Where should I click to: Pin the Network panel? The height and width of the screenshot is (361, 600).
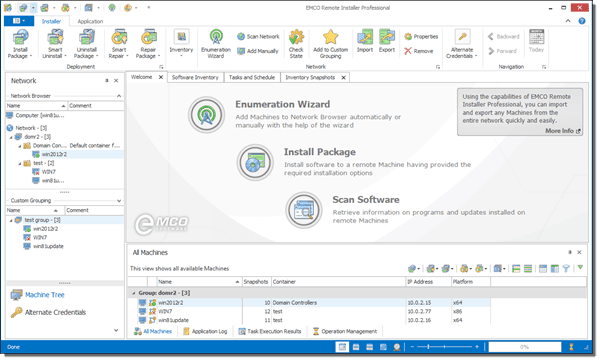click(x=107, y=81)
